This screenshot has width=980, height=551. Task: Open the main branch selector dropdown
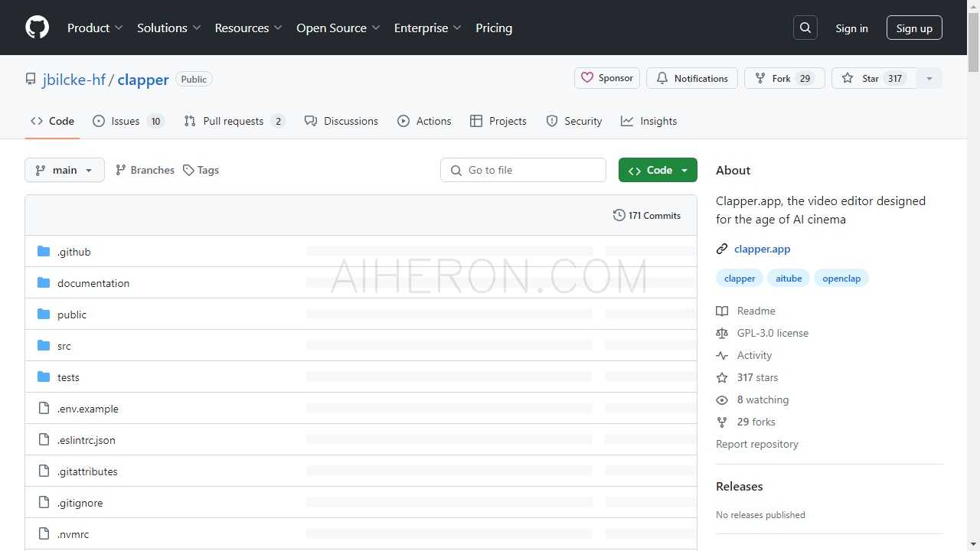tap(64, 170)
